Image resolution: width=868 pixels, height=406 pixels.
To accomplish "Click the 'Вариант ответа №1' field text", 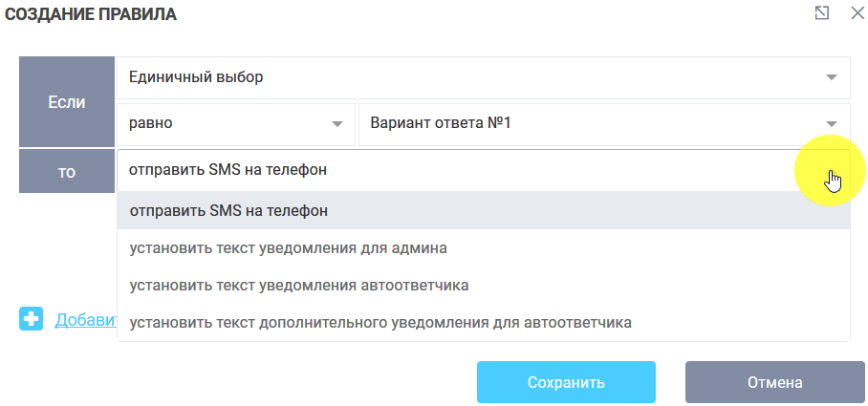I will click(x=441, y=124).
